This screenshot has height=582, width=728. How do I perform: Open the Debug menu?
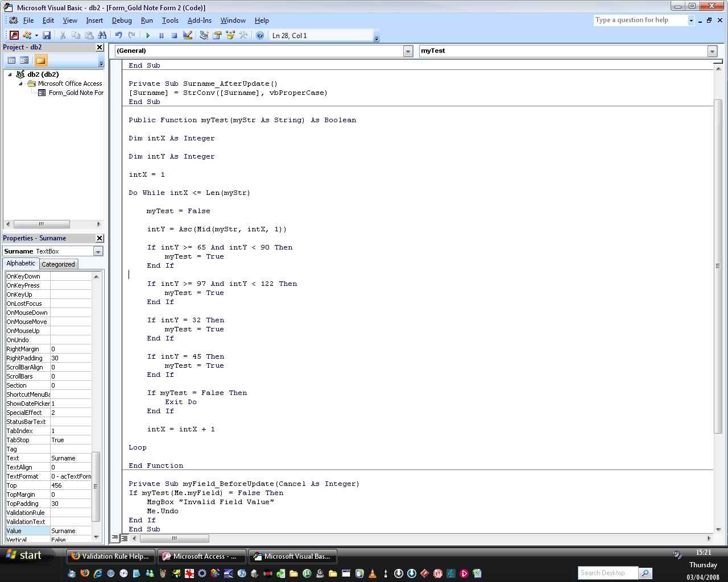(x=122, y=20)
